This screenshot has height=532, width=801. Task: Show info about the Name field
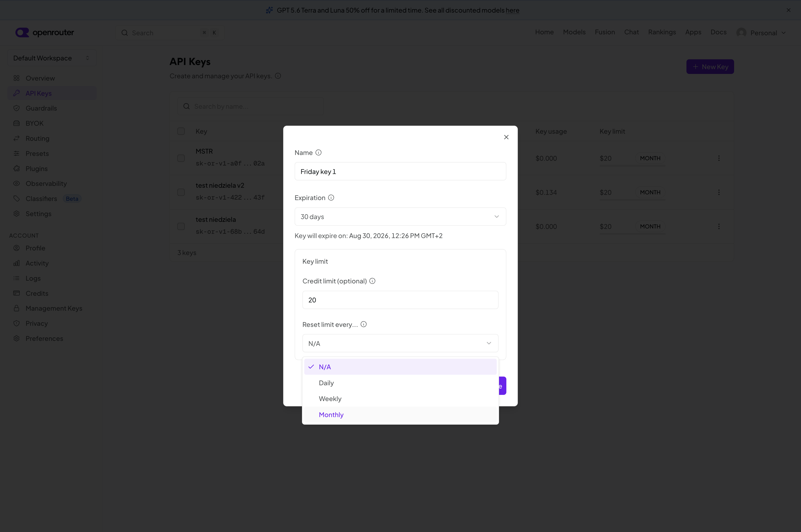tap(318, 153)
